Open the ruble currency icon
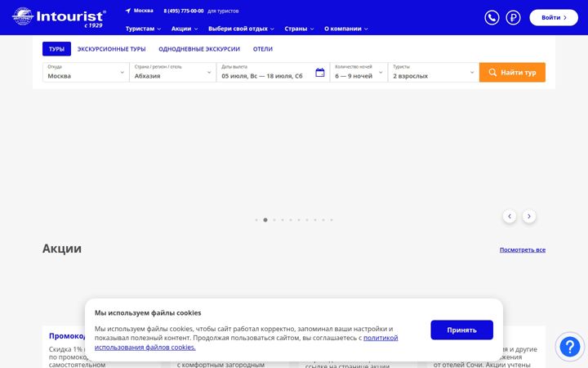 point(513,18)
